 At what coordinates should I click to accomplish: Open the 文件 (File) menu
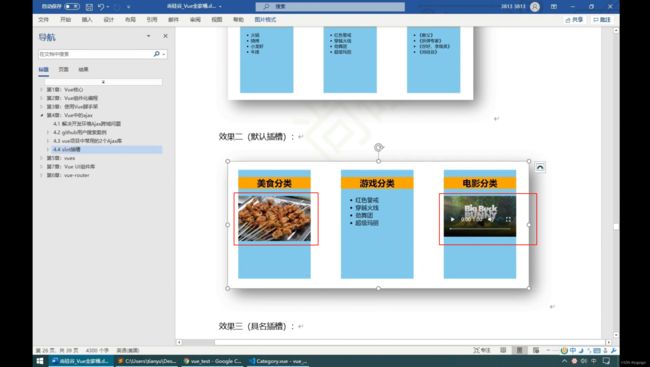point(44,19)
